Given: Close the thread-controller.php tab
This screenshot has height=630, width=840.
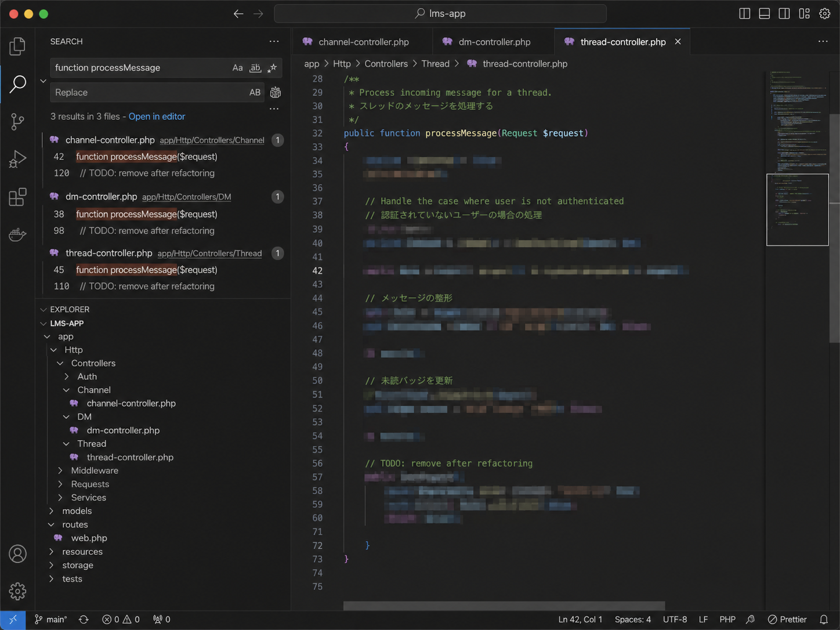Looking at the screenshot, I should [x=678, y=42].
